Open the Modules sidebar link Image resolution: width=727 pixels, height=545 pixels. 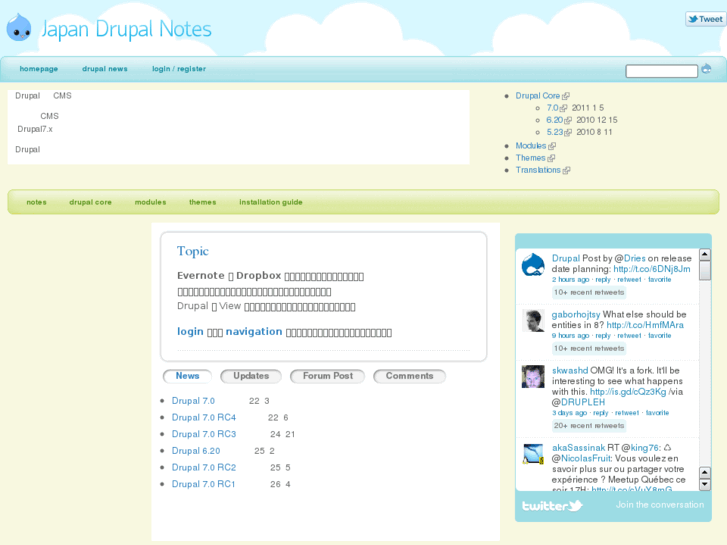point(531,146)
